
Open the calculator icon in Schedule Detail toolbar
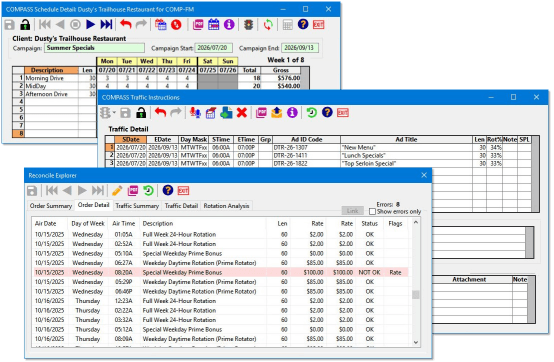[x=288, y=25]
